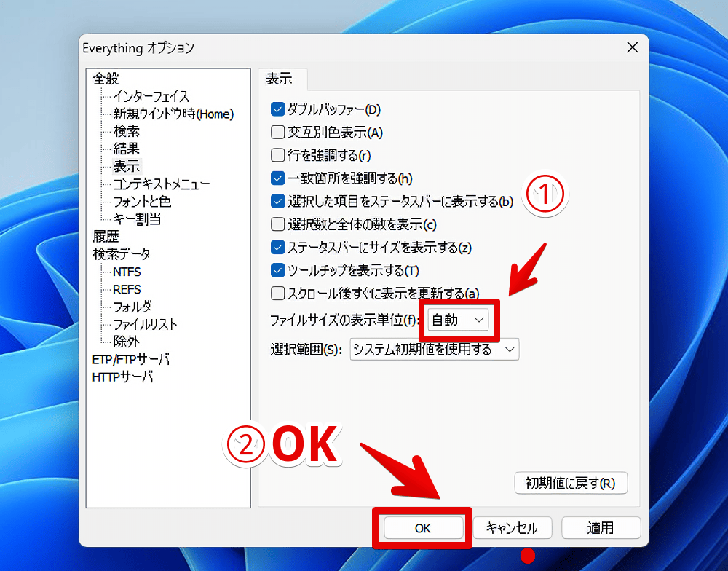The height and width of the screenshot is (571, 728).
Task: Click the キャンセル button
Action: click(x=512, y=528)
